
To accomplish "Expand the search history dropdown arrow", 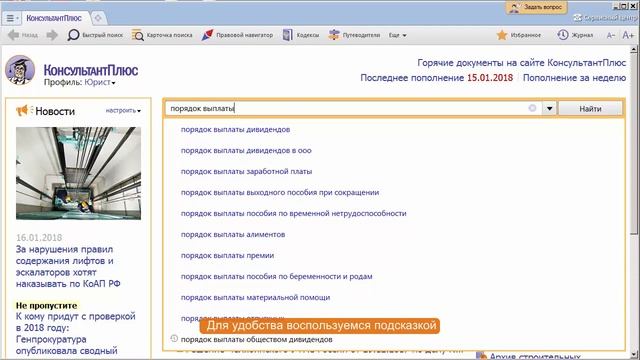I will click(x=549, y=109).
